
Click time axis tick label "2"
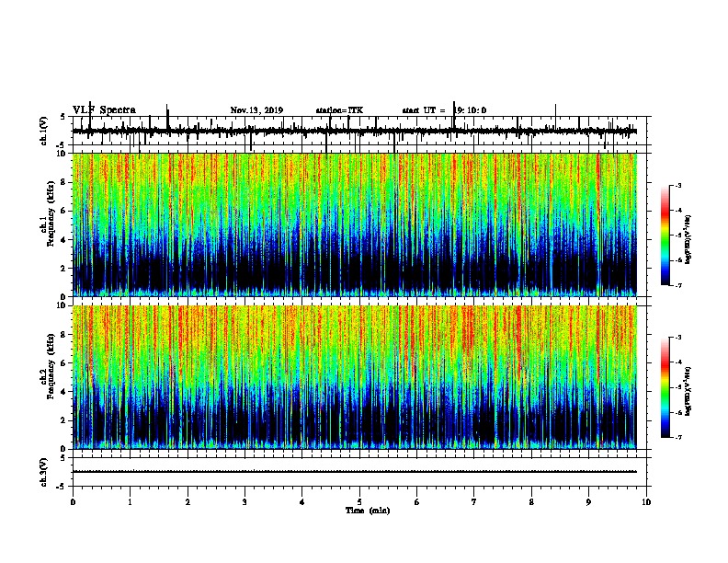[x=188, y=502]
